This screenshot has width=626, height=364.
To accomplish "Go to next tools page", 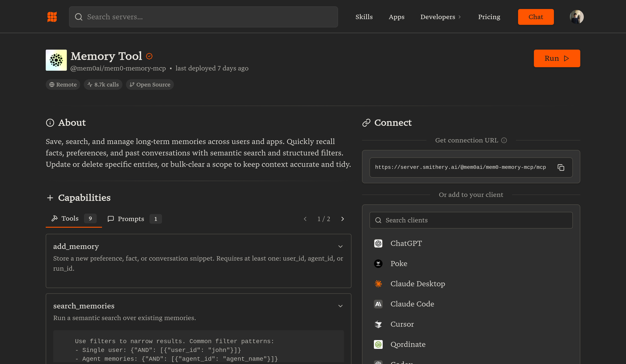I will click(342, 219).
